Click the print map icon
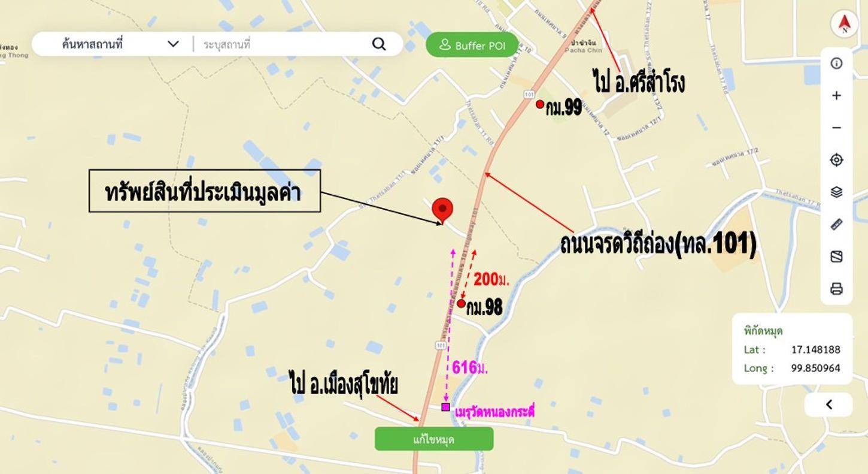868x474 pixels. [836, 289]
